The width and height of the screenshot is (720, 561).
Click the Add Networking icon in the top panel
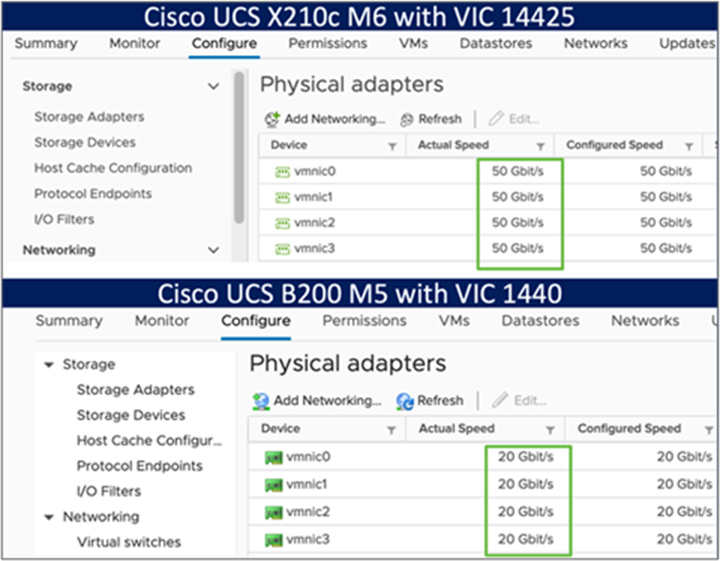(272, 119)
